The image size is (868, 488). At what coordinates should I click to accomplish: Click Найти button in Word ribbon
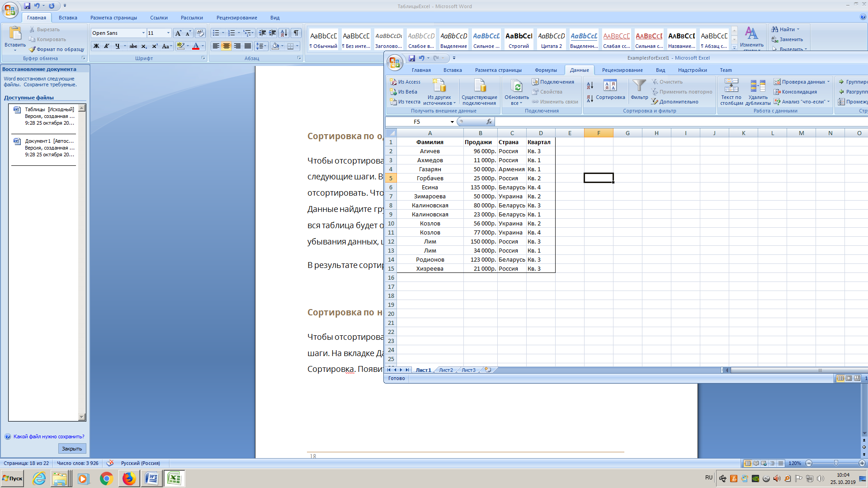click(x=785, y=29)
